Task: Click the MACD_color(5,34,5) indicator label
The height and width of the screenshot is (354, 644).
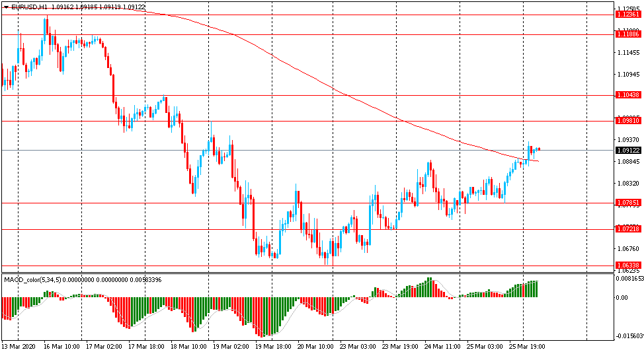Action: click(33, 280)
